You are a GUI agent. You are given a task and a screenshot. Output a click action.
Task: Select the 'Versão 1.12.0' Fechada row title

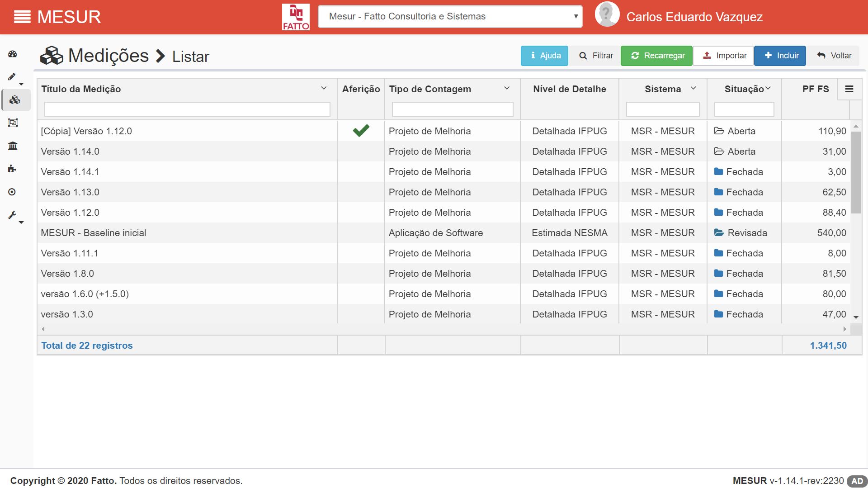tap(70, 212)
